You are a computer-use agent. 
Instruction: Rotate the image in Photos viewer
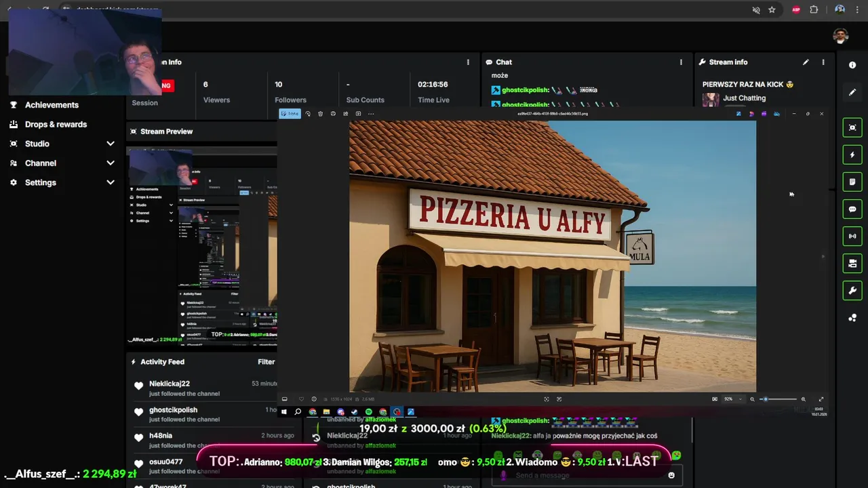tap(308, 114)
